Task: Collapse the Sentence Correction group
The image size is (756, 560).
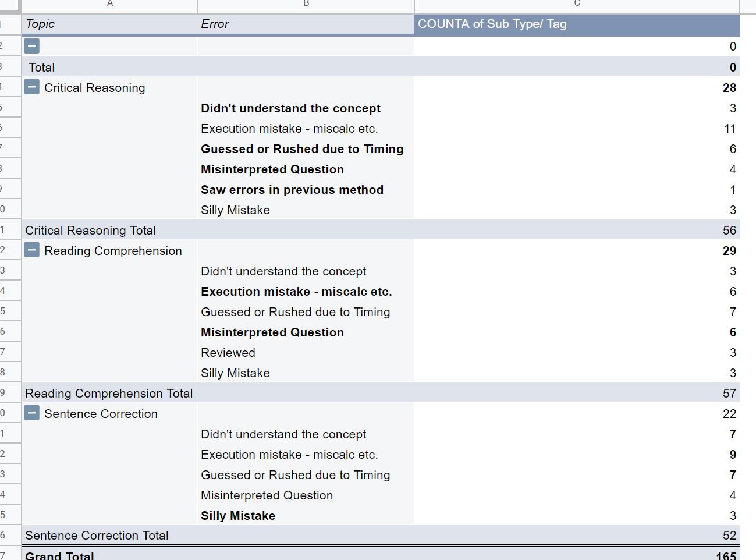Action: [32, 414]
